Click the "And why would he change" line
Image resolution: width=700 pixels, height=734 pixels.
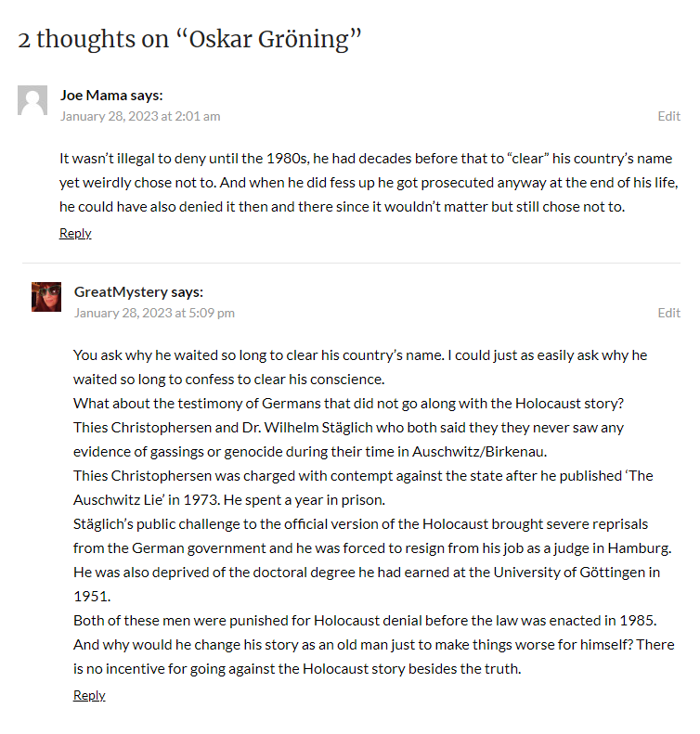pos(373,644)
